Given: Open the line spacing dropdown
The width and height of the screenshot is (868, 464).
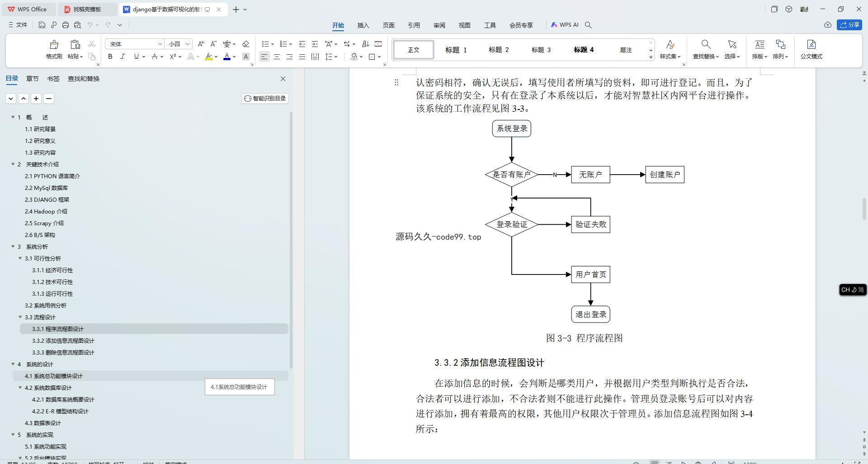Looking at the screenshot, I should coord(336,57).
